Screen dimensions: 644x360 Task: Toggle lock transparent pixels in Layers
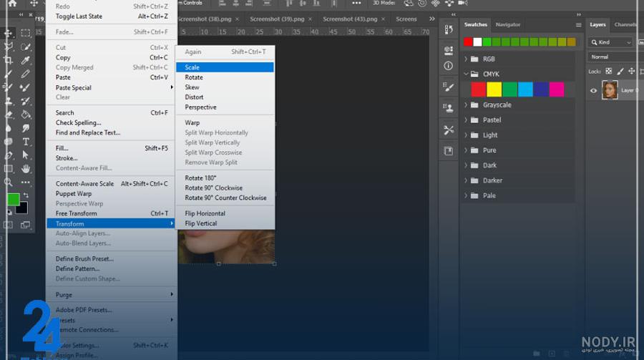[x=609, y=71]
